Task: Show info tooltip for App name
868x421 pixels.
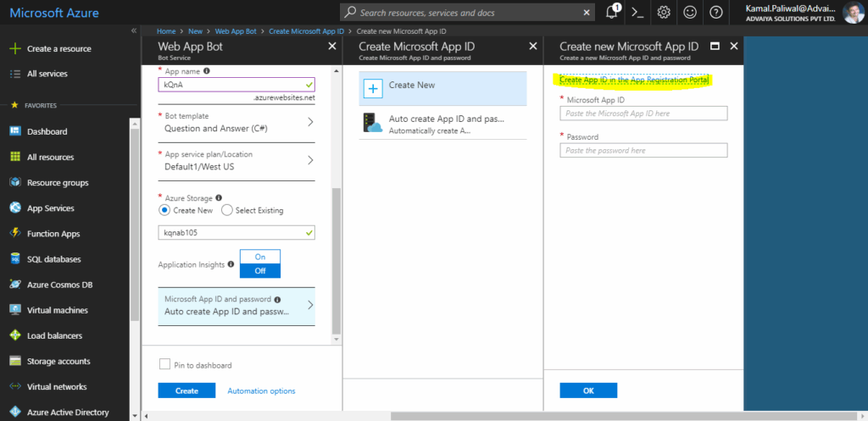Action: pyautogui.click(x=207, y=71)
